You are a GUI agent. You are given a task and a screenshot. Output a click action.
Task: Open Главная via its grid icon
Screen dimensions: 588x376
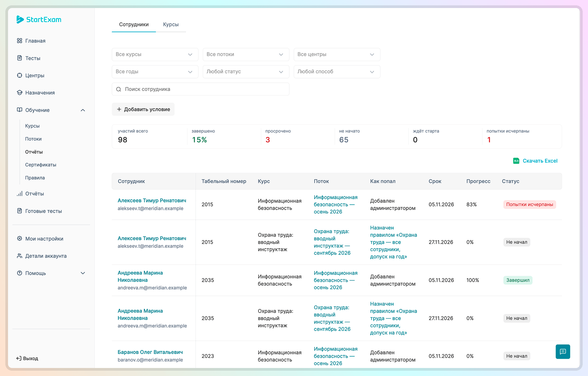(x=20, y=41)
